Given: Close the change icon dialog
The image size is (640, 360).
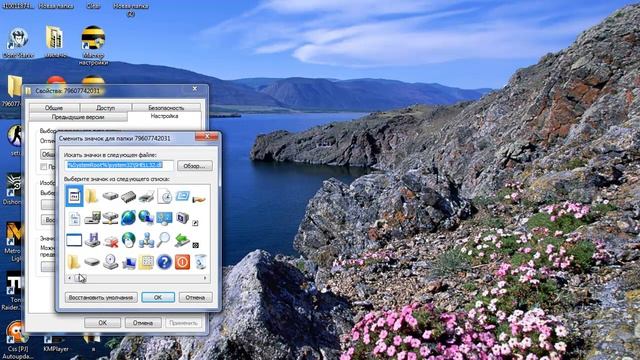Looking at the screenshot, I should coord(207,136).
